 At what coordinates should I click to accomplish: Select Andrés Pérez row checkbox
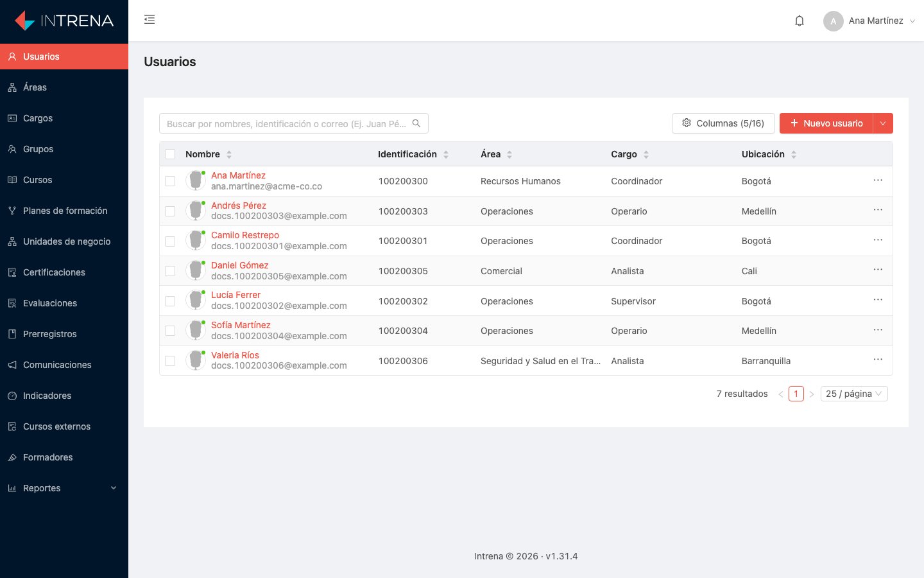[170, 211]
